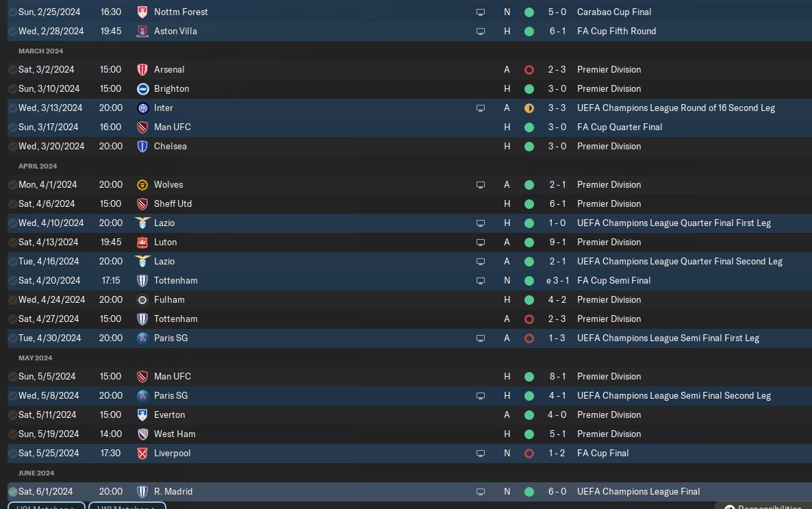Image resolution: width=812 pixels, height=509 pixels.
Task: Click the green win indicator for Man UFC 8 - 1
Action: [529, 376]
